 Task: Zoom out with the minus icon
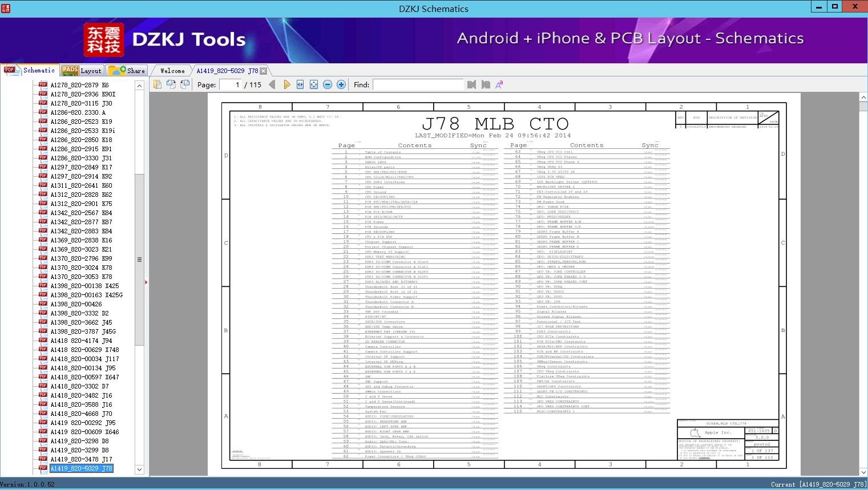point(328,84)
